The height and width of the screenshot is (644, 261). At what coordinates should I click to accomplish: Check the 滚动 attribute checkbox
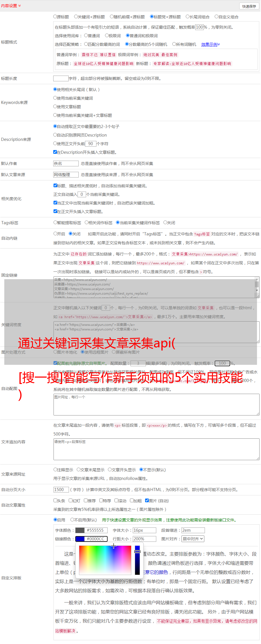pos(116,501)
